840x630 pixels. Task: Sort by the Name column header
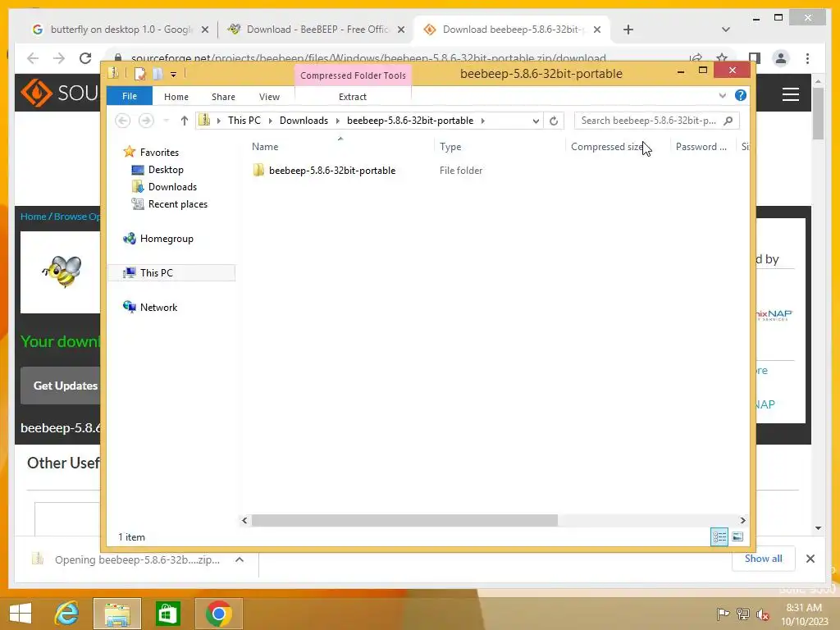265,147
